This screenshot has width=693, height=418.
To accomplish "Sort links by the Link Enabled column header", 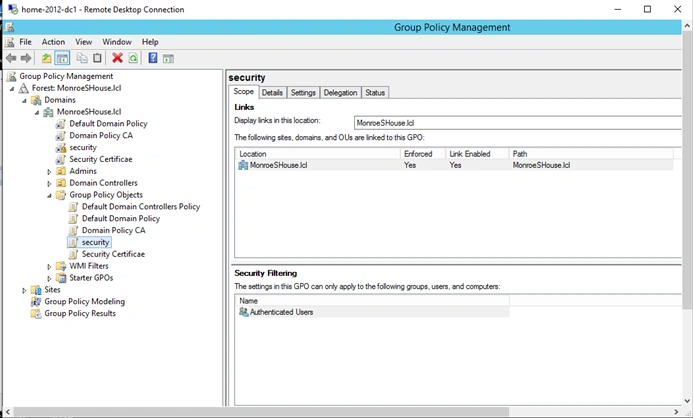I will point(477,154).
